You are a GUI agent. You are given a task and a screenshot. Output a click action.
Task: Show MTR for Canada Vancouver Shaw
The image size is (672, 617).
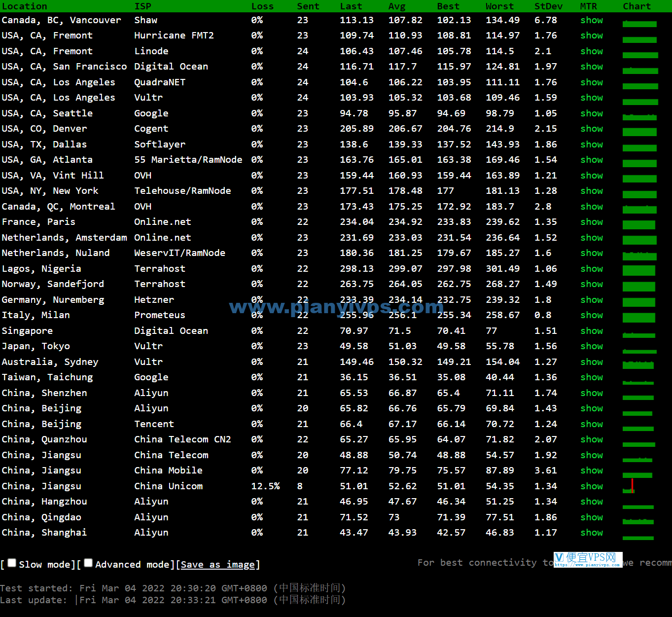592,20
